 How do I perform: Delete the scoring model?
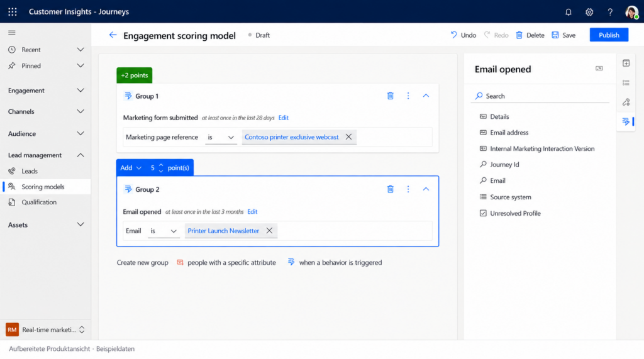click(530, 35)
